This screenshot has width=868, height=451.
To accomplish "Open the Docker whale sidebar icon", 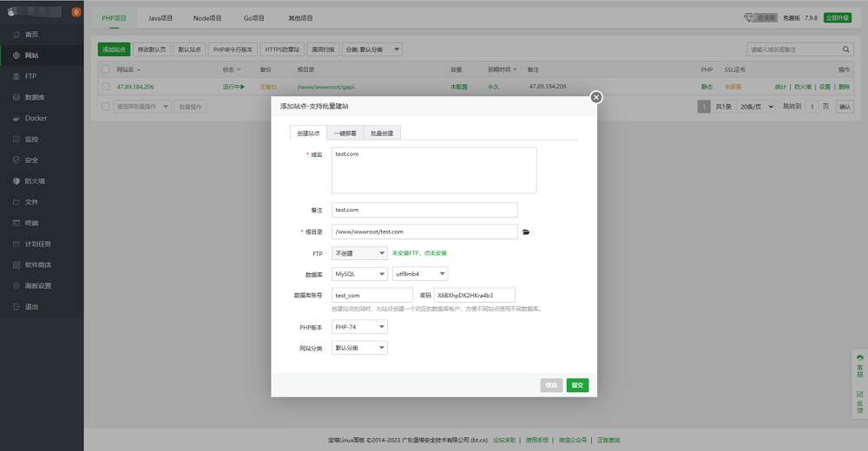I will (16, 119).
